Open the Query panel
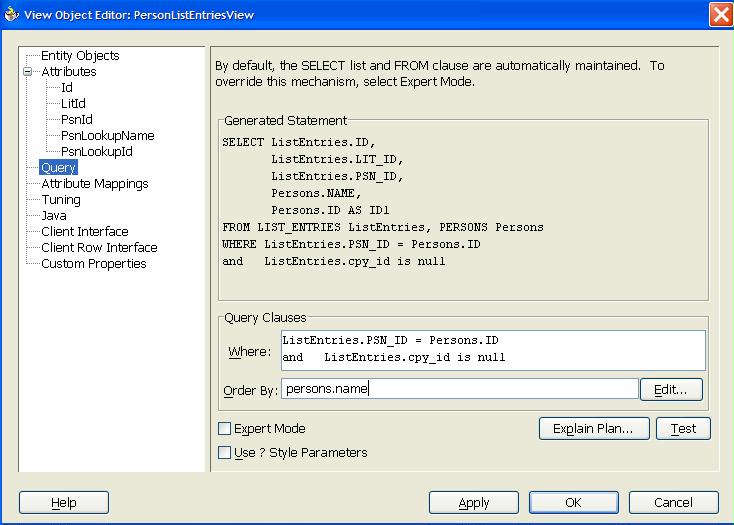Screen dimensions: 734x525 point(58,168)
